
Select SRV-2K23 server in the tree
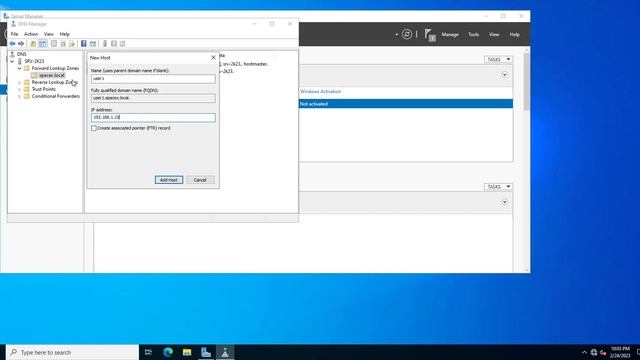click(x=34, y=61)
